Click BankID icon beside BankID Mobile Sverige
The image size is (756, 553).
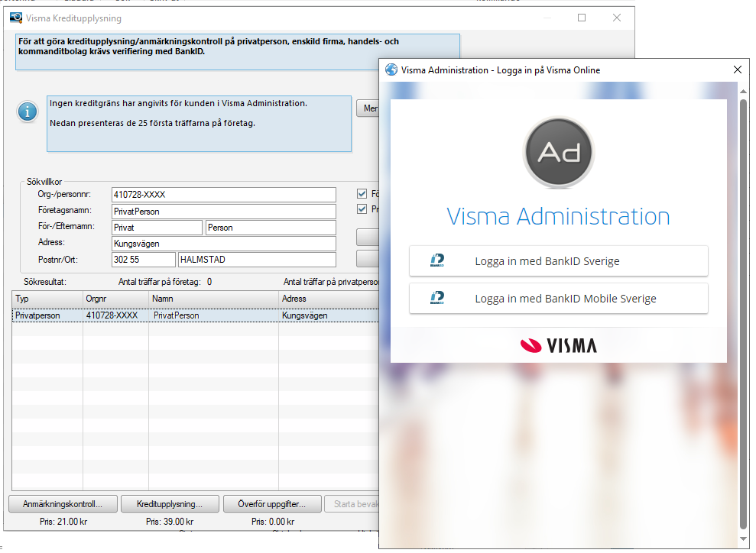437,298
